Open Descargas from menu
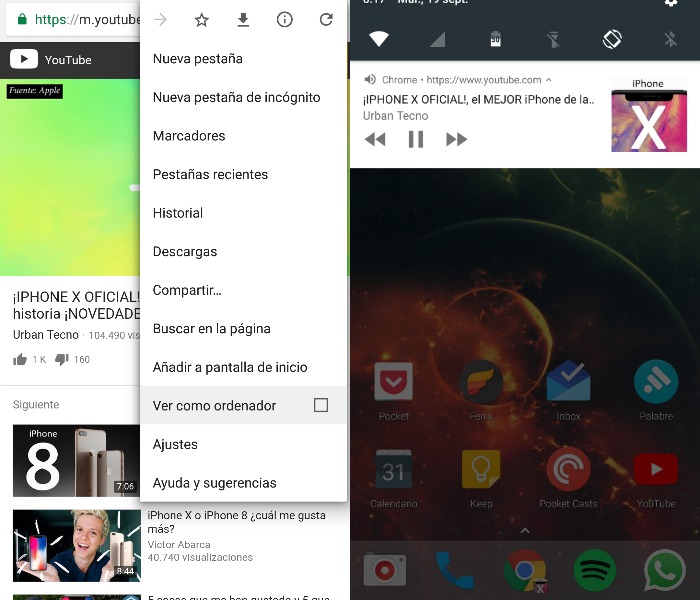700x600 pixels. pyautogui.click(x=243, y=251)
